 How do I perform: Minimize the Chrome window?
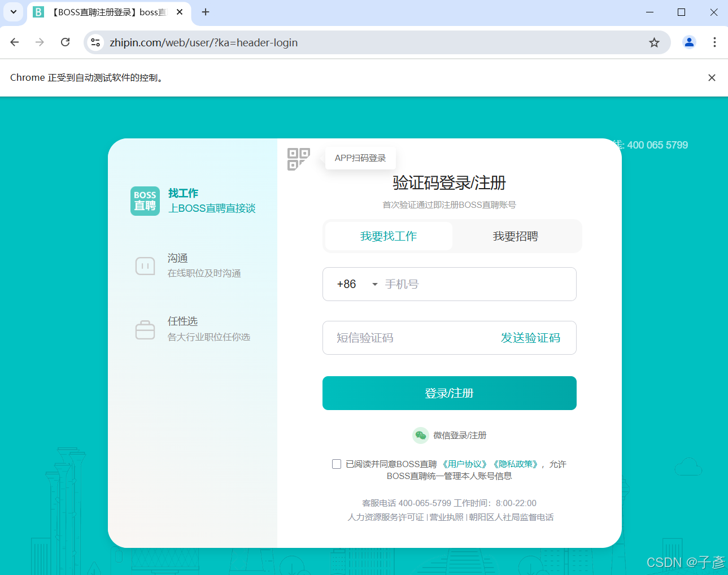point(649,12)
